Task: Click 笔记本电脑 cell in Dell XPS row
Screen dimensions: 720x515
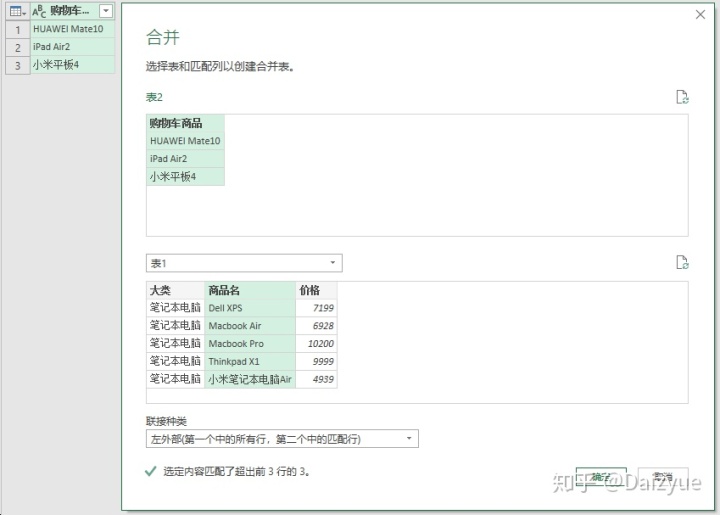Action: [x=175, y=308]
